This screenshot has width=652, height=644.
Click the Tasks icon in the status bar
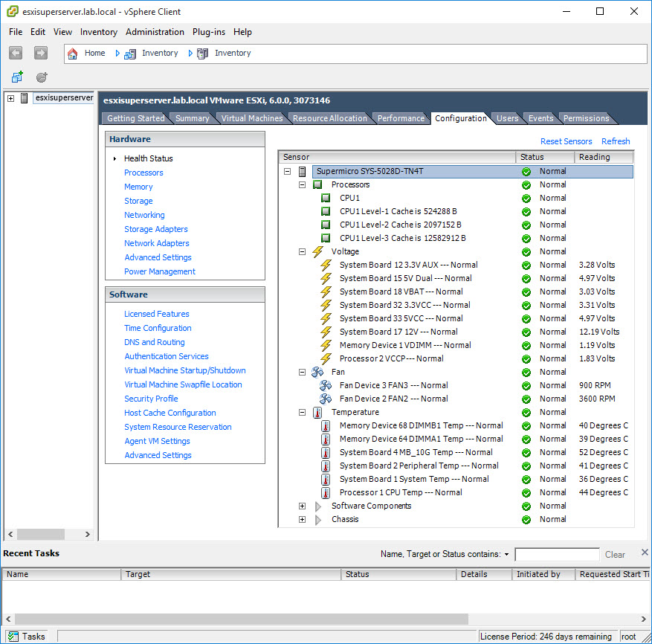13,636
